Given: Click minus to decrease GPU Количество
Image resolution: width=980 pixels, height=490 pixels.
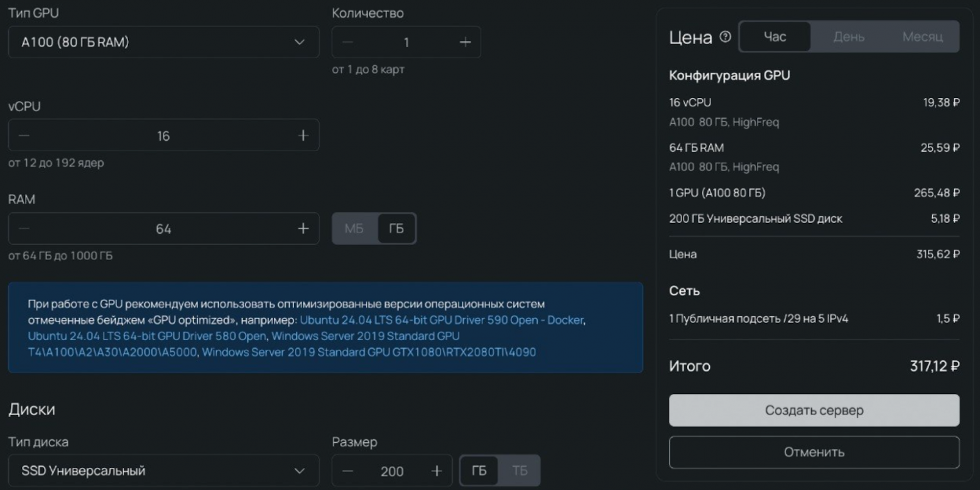Looking at the screenshot, I should (x=346, y=41).
